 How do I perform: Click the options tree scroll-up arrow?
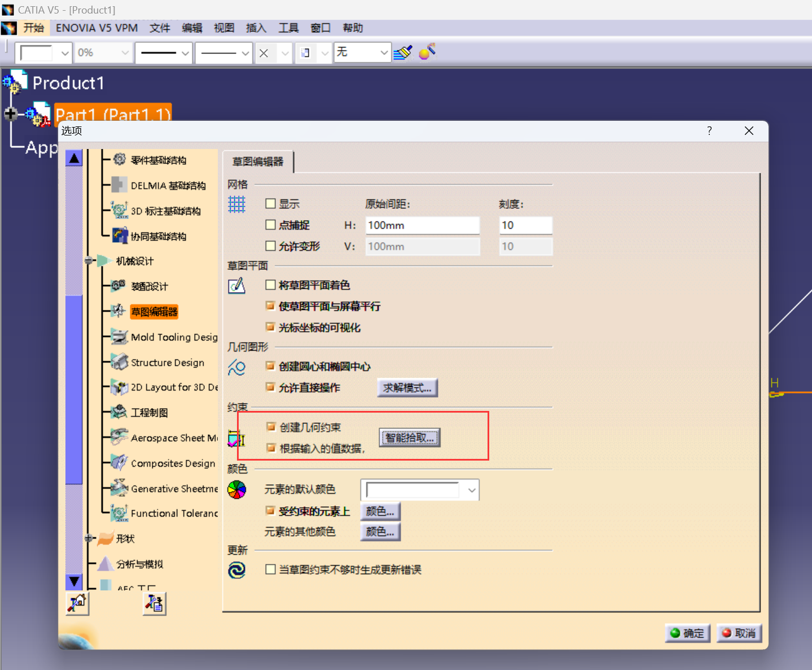coord(74,158)
